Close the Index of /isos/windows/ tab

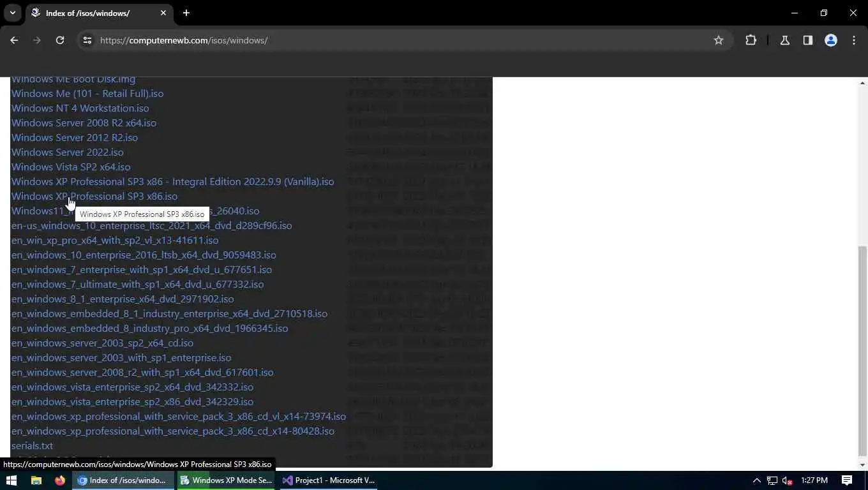point(163,13)
